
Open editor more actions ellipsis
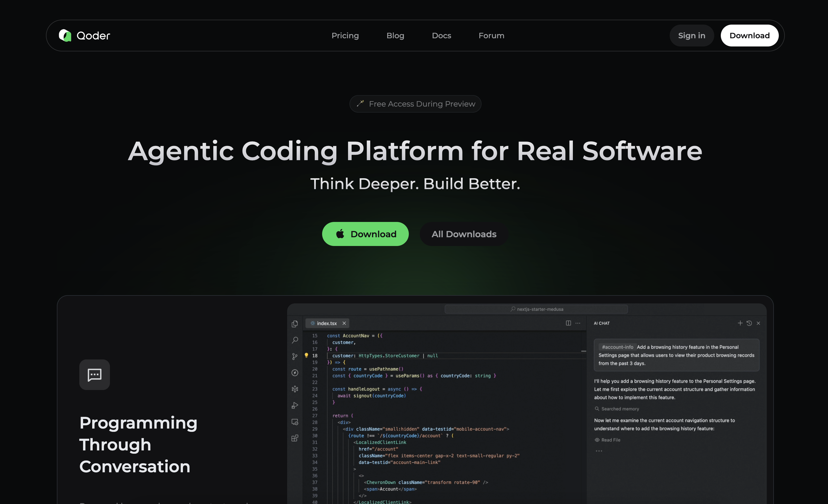point(578,323)
